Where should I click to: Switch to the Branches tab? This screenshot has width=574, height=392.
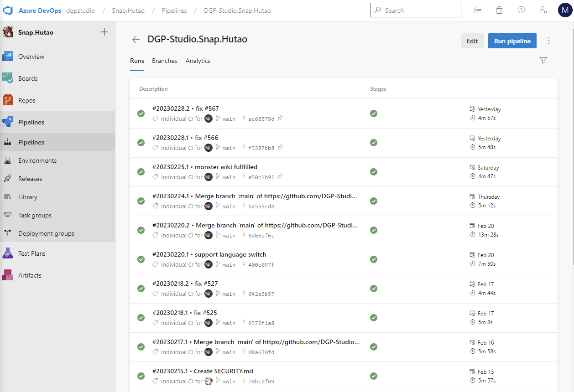pos(164,61)
